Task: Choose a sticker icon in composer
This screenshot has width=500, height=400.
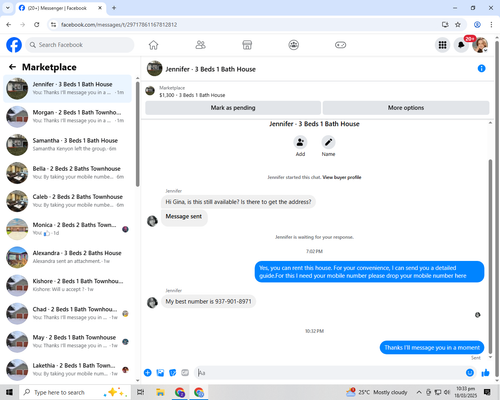Action: click(173, 373)
